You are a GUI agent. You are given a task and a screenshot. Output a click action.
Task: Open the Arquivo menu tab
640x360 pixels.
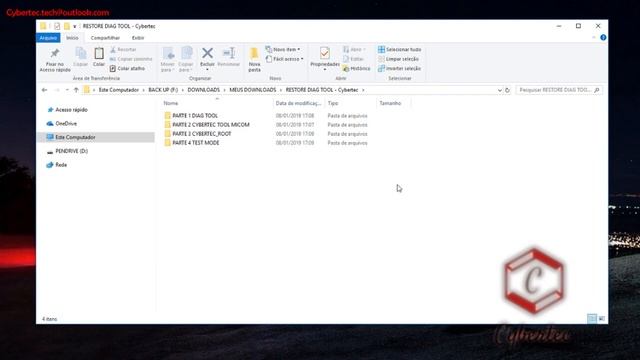point(48,38)
